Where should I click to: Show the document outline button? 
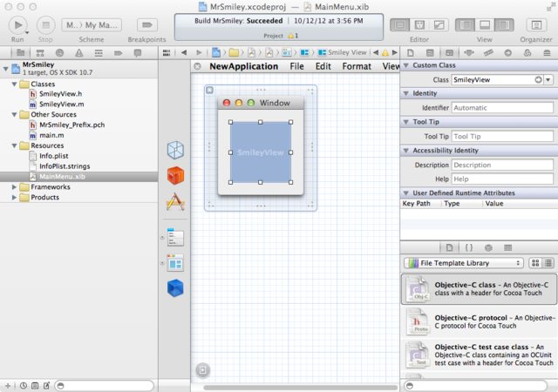[x=203, y=370]
